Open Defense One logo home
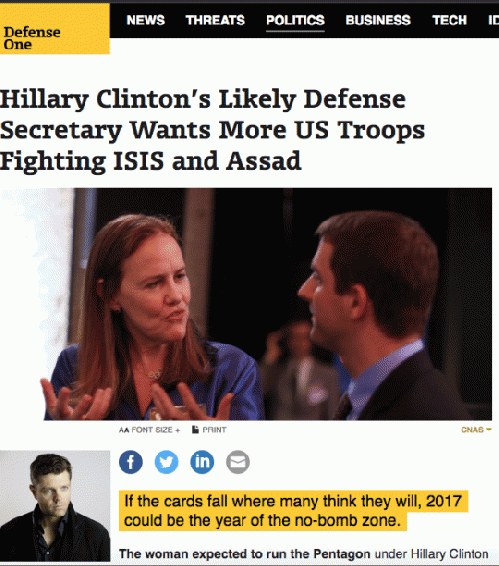The image size is (499, 566). pos(55,29)
